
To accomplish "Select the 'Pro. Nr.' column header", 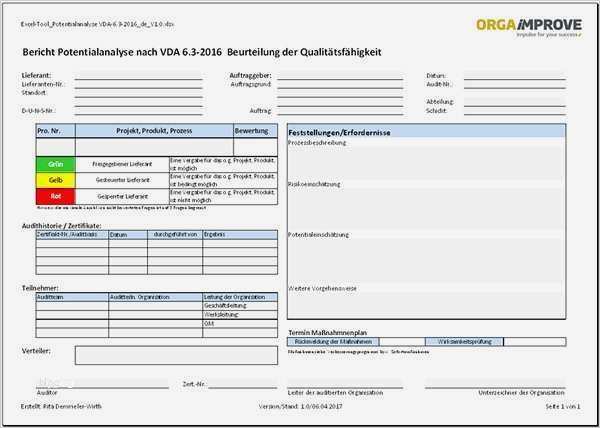I will click(56, 131).
